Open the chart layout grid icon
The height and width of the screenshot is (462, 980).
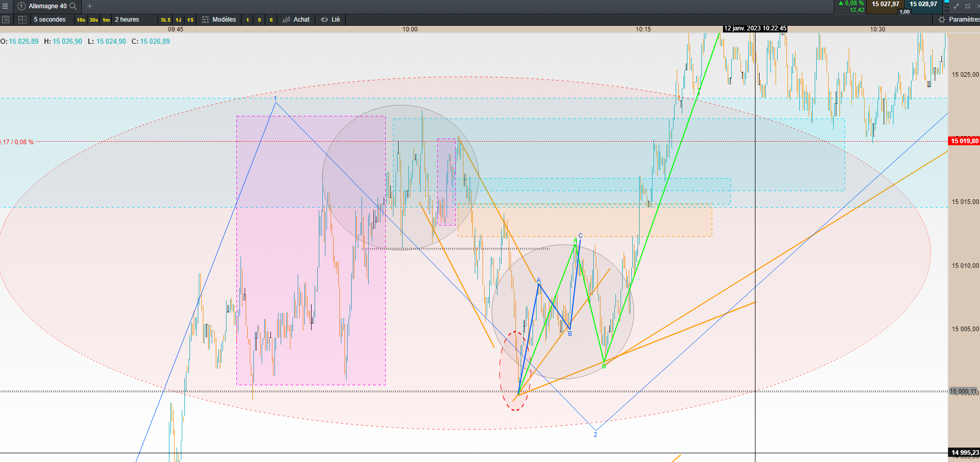click(22, 20)
